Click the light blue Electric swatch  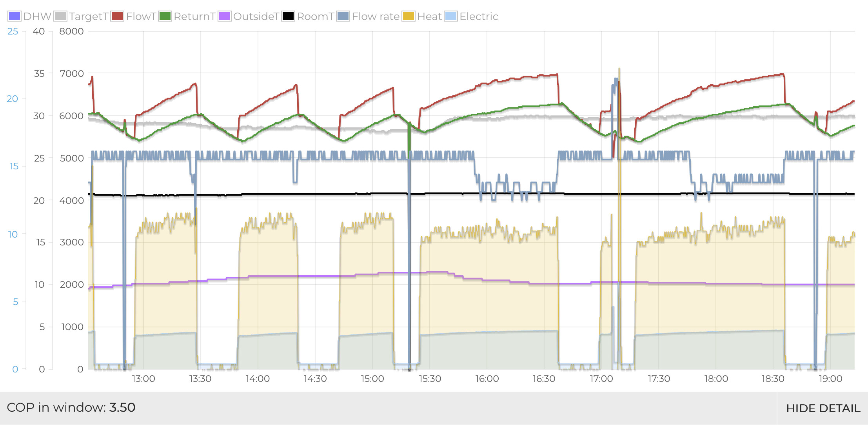(451, 16)
